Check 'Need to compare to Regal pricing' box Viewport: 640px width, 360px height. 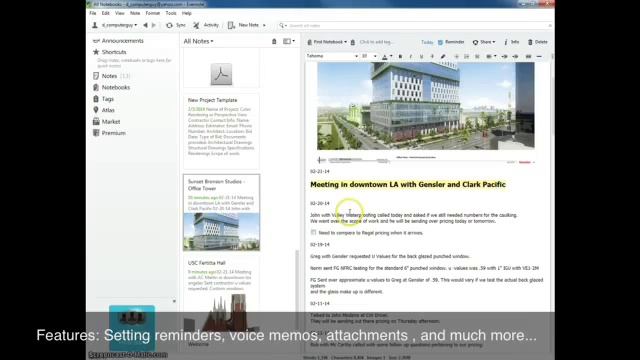point(313,232)
